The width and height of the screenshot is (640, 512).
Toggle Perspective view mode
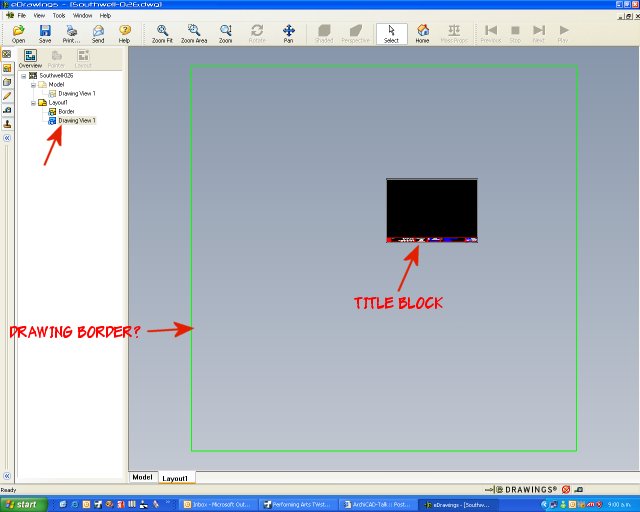click(356, 34)
